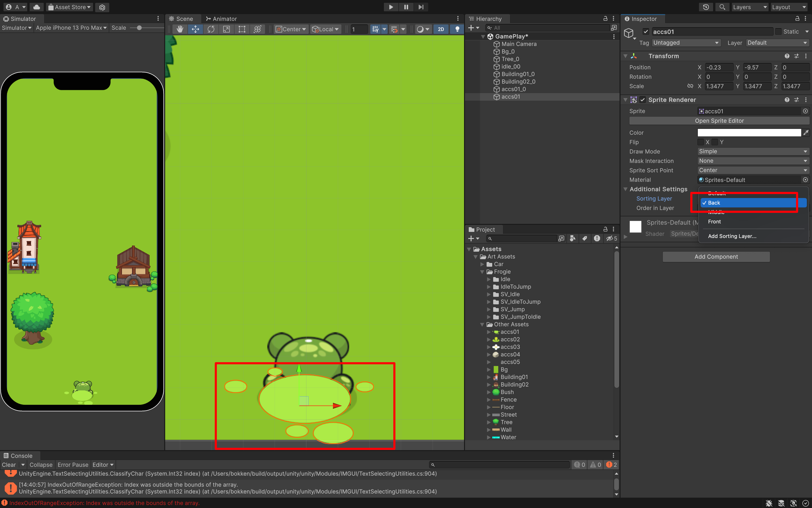Check Flip Y checkbox
The width and height of the screenshot is (812, 508).
pyautogui.click(x=715, y=142)
